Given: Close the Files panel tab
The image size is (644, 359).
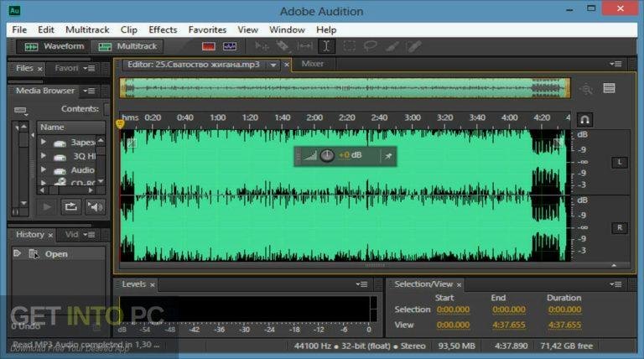Looking at the screenshot, I should coord(40,69).
